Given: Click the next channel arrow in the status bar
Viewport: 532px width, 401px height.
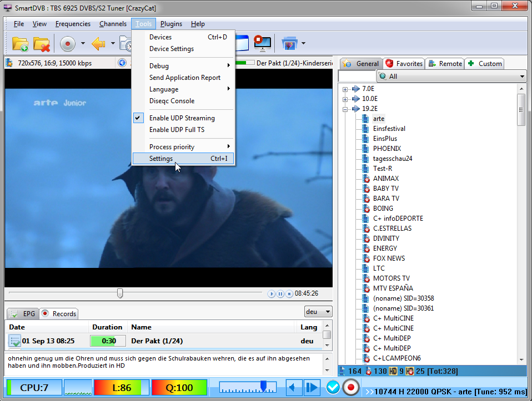Looking at the screenshot, I should click(312, 388).
